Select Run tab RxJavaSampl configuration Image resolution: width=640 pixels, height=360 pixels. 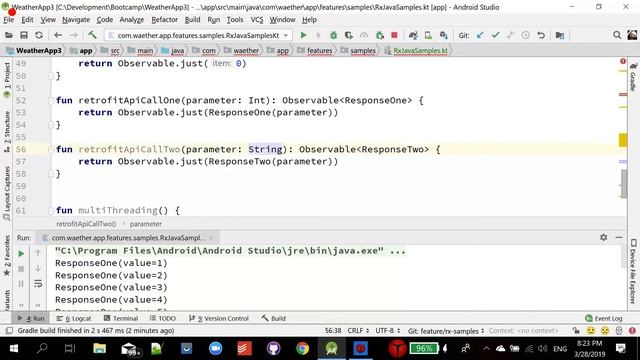click(x=128, y=238)
